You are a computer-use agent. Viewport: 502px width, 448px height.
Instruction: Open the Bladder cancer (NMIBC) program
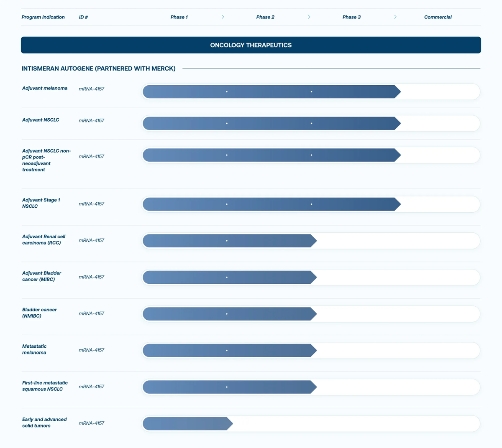pos(39,313)
